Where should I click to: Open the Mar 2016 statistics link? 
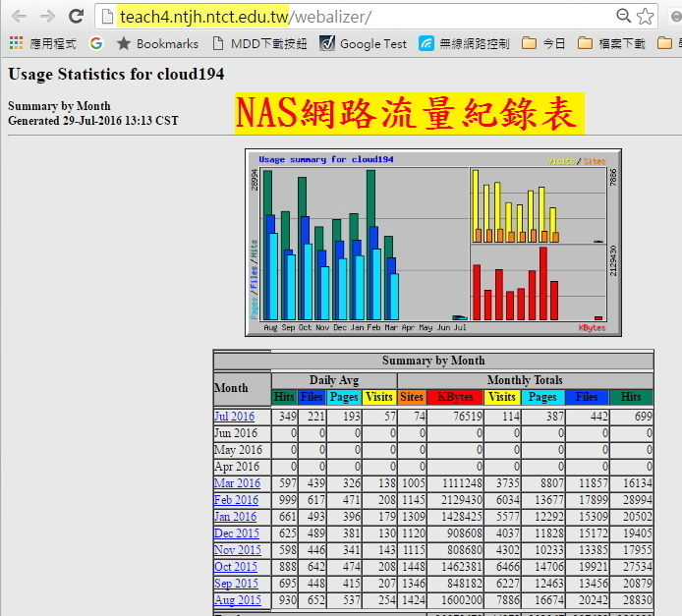[237, 483]
